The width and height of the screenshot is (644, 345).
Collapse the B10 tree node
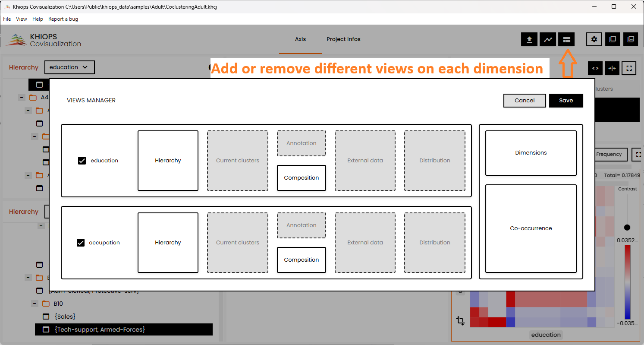[x=34, y=304]
